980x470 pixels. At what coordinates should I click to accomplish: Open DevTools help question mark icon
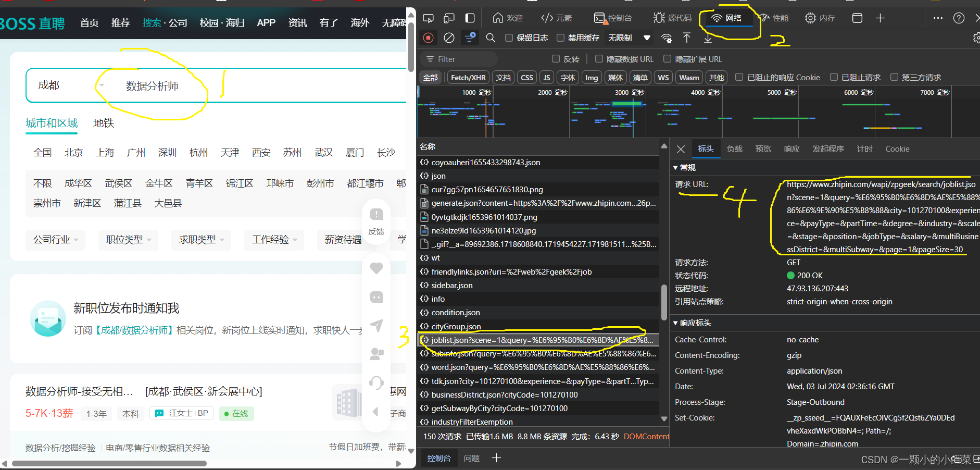click(959, 18)
